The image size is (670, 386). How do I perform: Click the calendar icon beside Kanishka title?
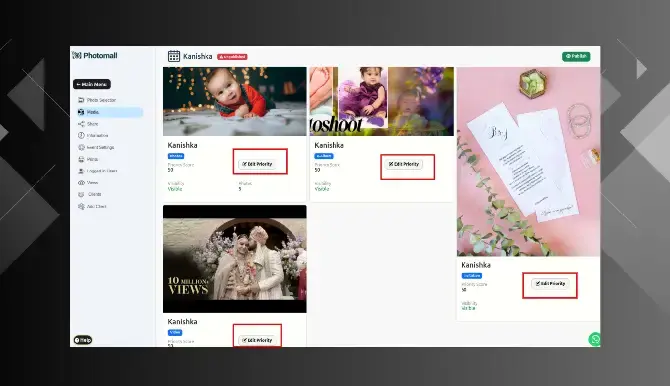tap(174, 56)
